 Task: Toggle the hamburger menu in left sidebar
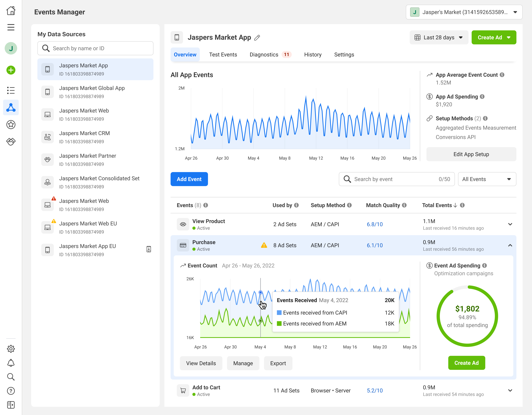[11, 27]
